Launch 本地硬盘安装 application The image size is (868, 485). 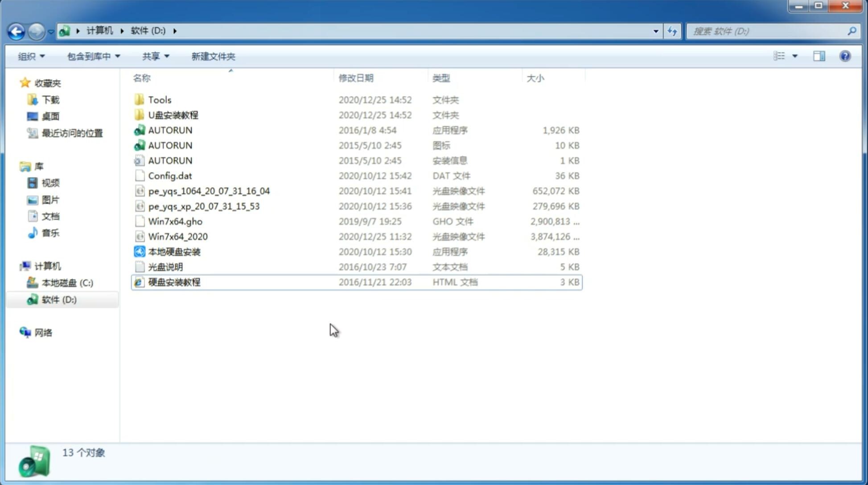pyautogui.click(x=173, y=251)
